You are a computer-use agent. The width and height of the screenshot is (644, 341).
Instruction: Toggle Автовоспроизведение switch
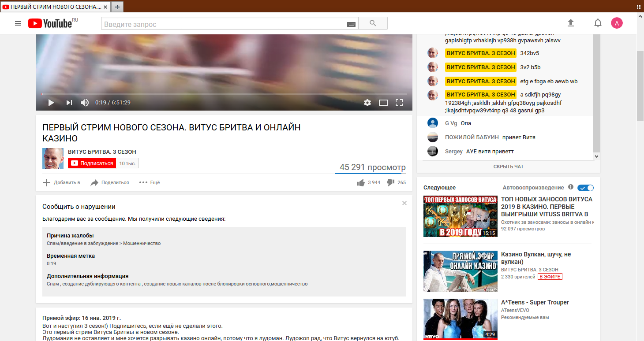pyautogui.click(x=585, y=188)
